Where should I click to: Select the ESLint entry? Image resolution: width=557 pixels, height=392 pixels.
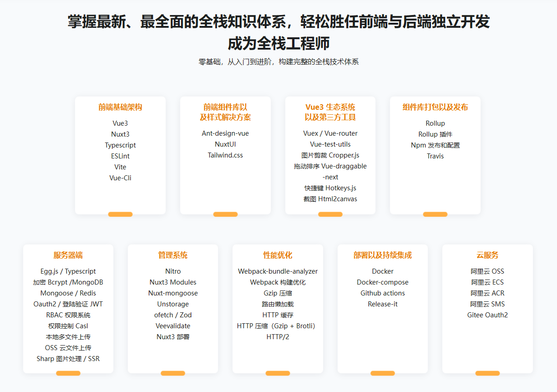tap(120, 156)
